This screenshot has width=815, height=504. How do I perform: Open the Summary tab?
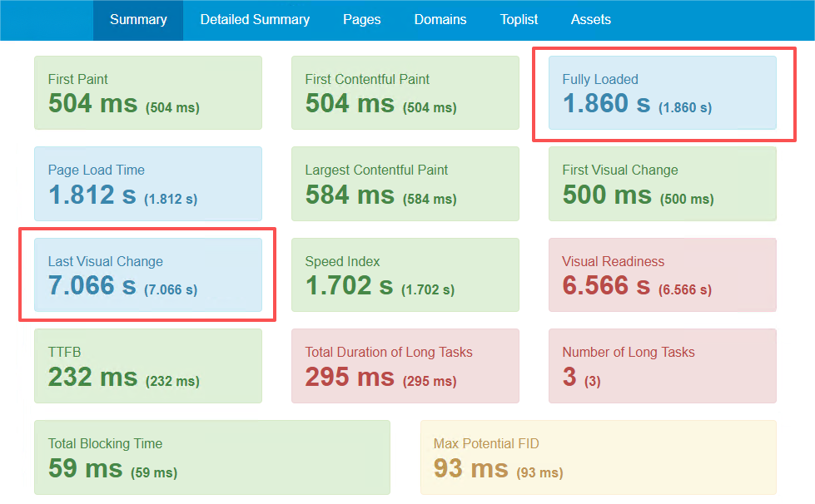click(x=138, y=19)
